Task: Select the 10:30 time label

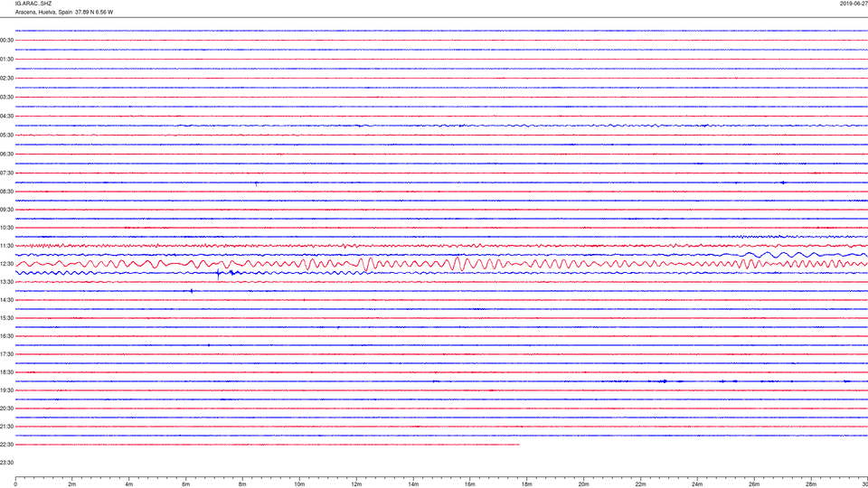Action: pos(6,228)
